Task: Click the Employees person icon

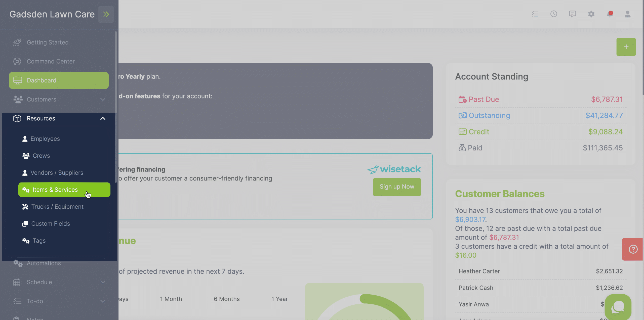Action: tap(25, 139)
